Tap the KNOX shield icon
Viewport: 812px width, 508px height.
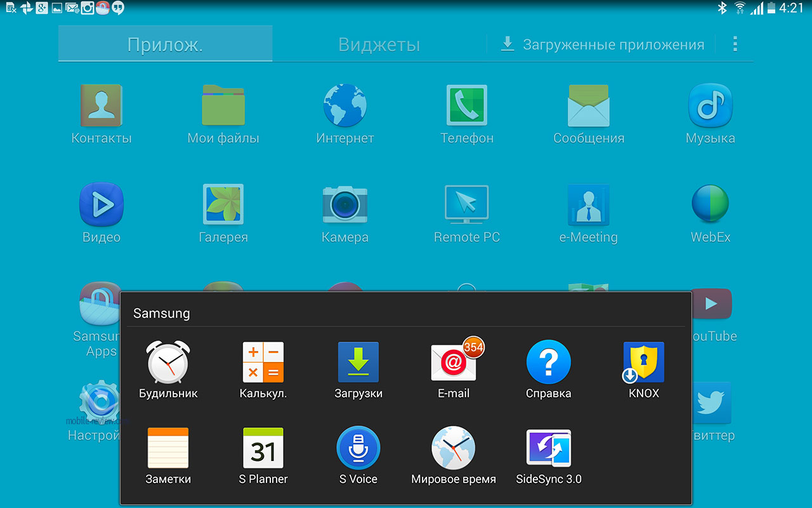tap(643, 363)
